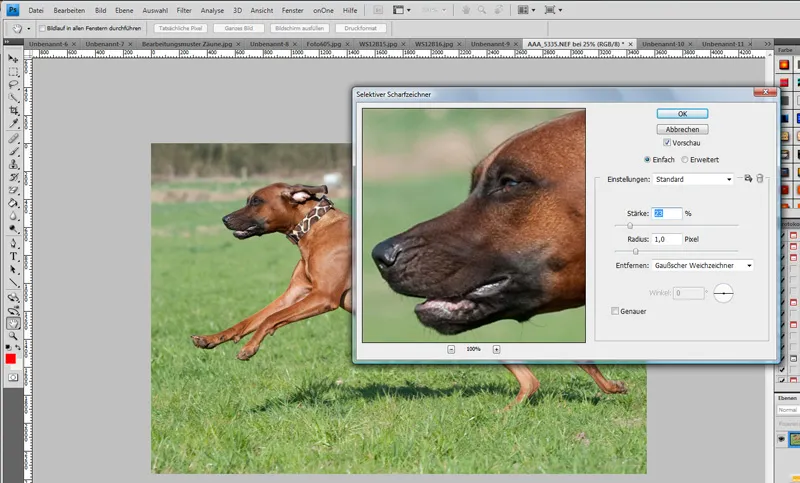
Task: Open the Filter menu
Action: (x=184, y=10)
